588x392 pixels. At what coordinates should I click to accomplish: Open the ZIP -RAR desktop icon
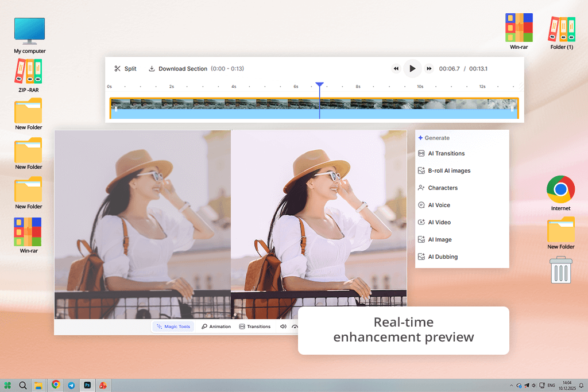tap(29, 75)
